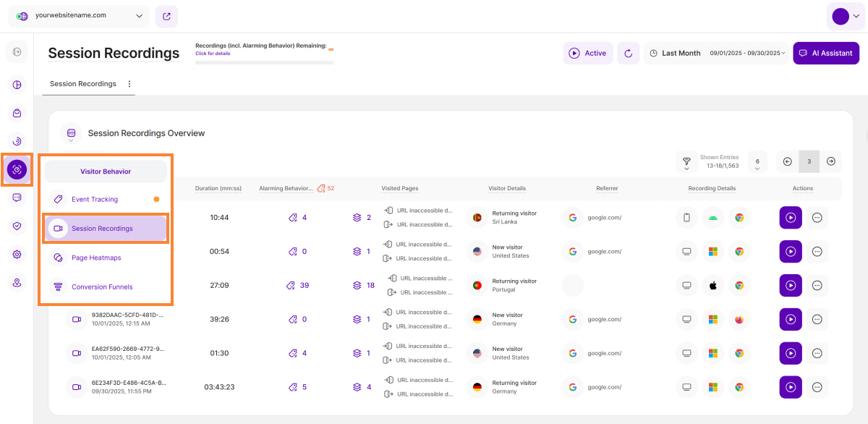Go to previous page of entries
The height and width of the screenshot is (424, 868).
788,161
